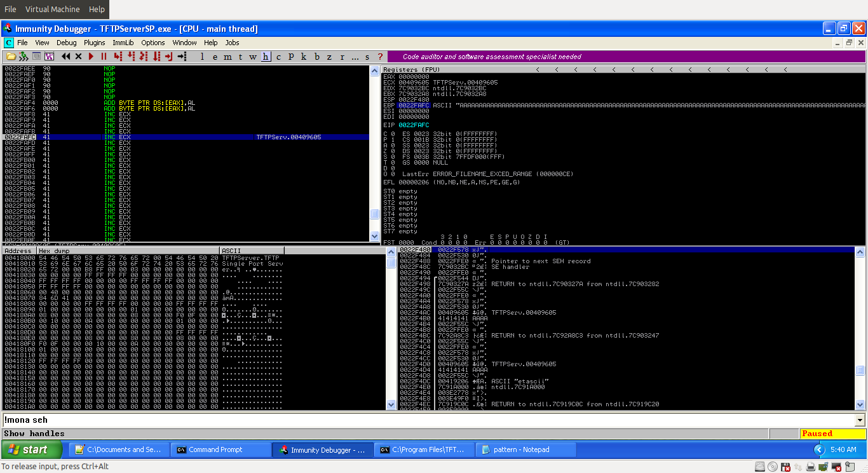Screen dimensions: 868x473
Task: Click the !mona seh command input field
Action: tap(428, 420)
